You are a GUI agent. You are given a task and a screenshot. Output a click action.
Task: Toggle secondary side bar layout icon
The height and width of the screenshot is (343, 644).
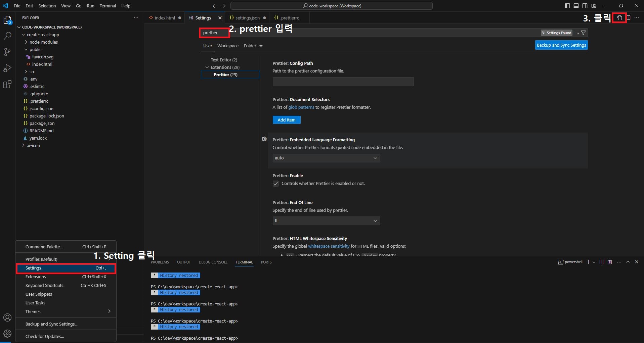(585, 6)
